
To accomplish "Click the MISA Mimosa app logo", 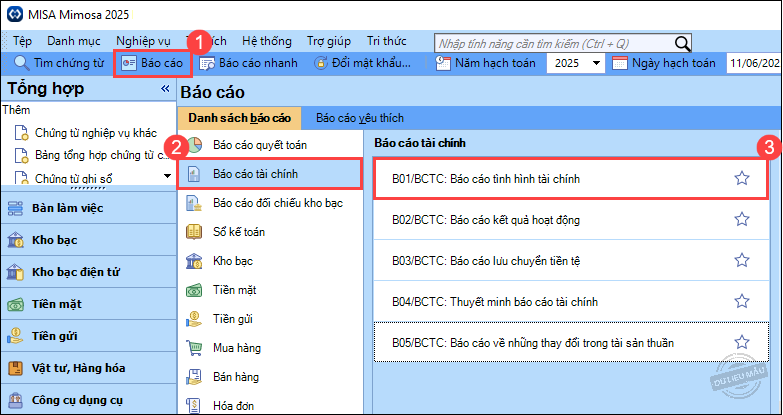I will coord(14,14).
